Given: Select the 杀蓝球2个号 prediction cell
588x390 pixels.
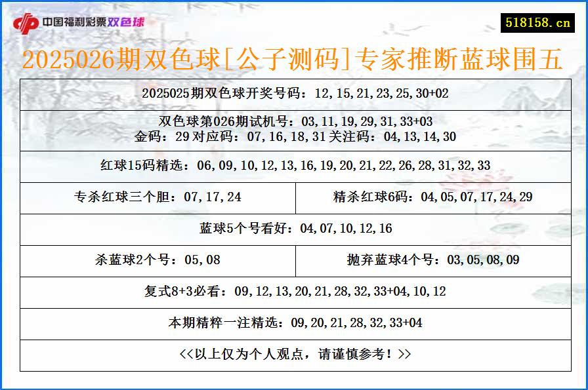Looking at the screenshot, I should [157, 260].
